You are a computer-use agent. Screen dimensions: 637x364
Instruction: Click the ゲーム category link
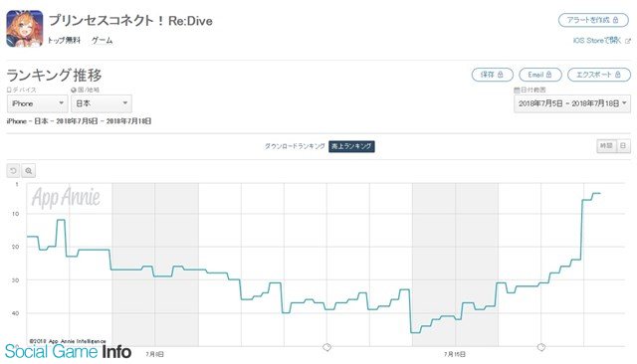102,40
